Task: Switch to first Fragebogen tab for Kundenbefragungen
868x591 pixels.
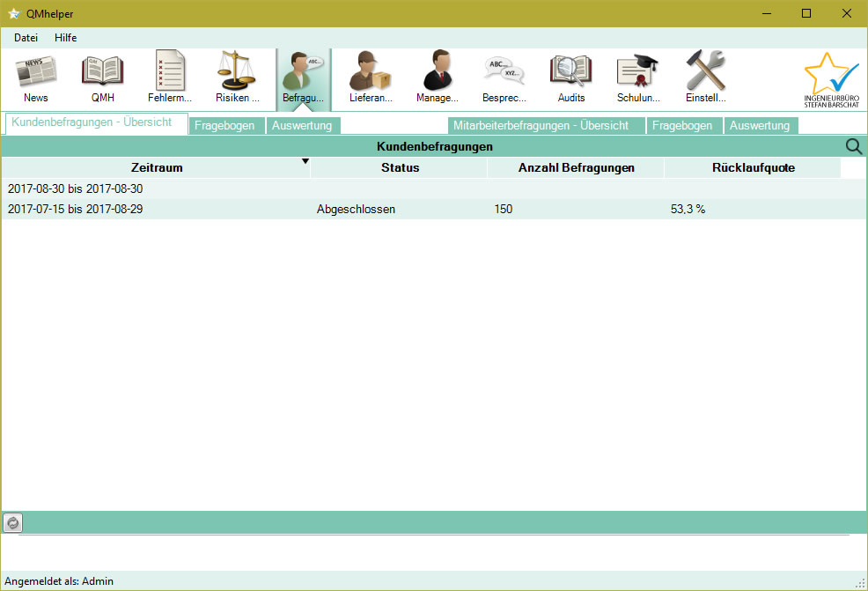Action: (224, 126)
